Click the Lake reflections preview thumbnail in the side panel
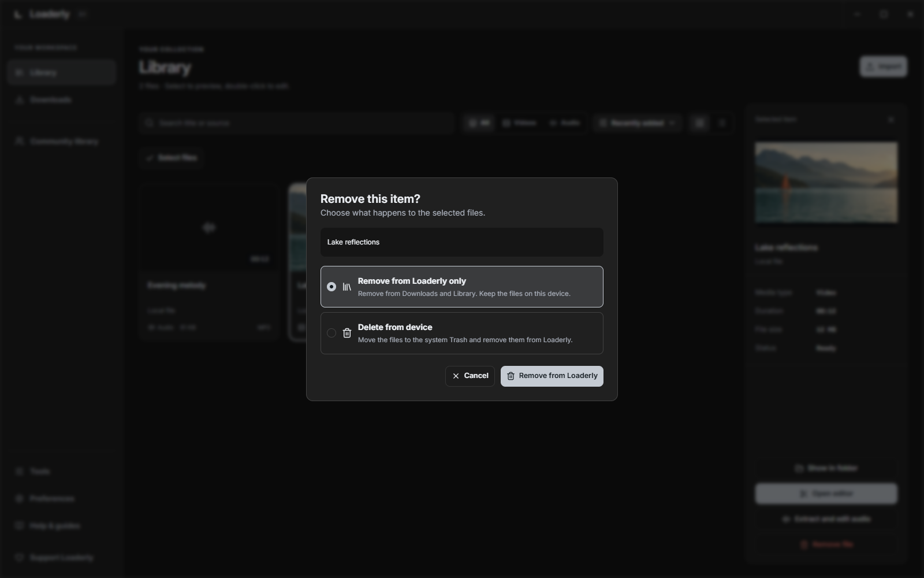 coord(826,182)
